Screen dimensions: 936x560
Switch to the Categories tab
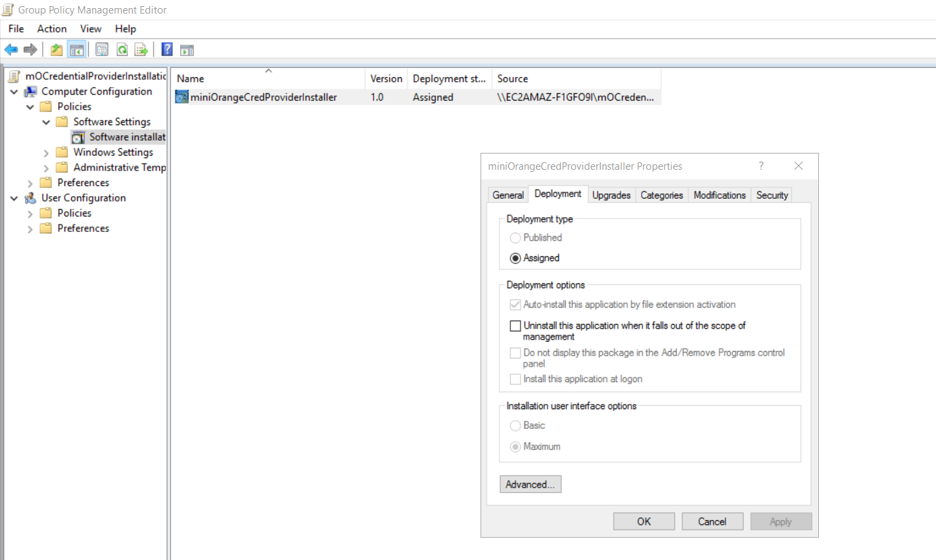click(662, 195)
